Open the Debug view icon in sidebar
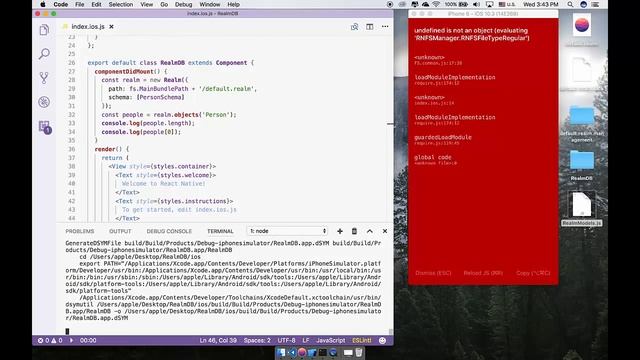Viewport: 640px width, 360px height. (44, 102)
